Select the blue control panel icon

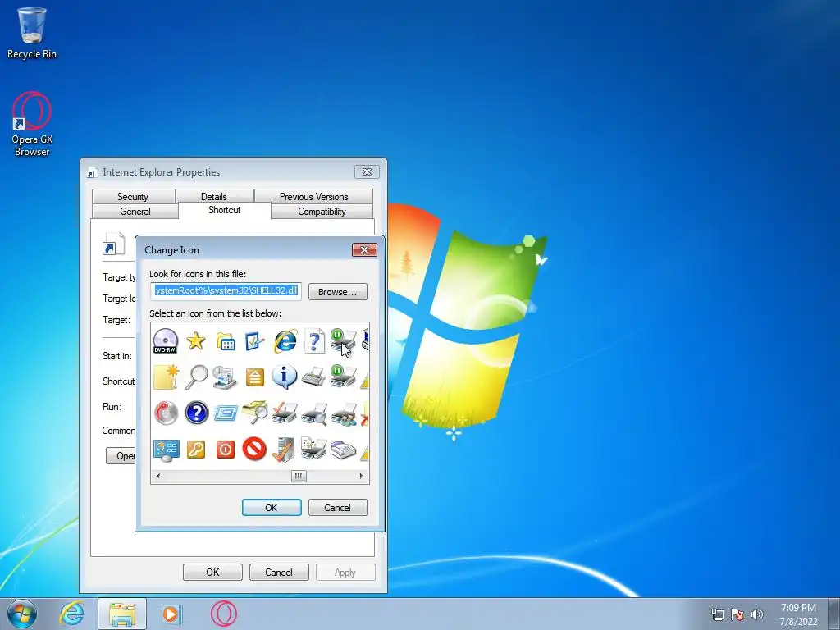coord(166,450)
